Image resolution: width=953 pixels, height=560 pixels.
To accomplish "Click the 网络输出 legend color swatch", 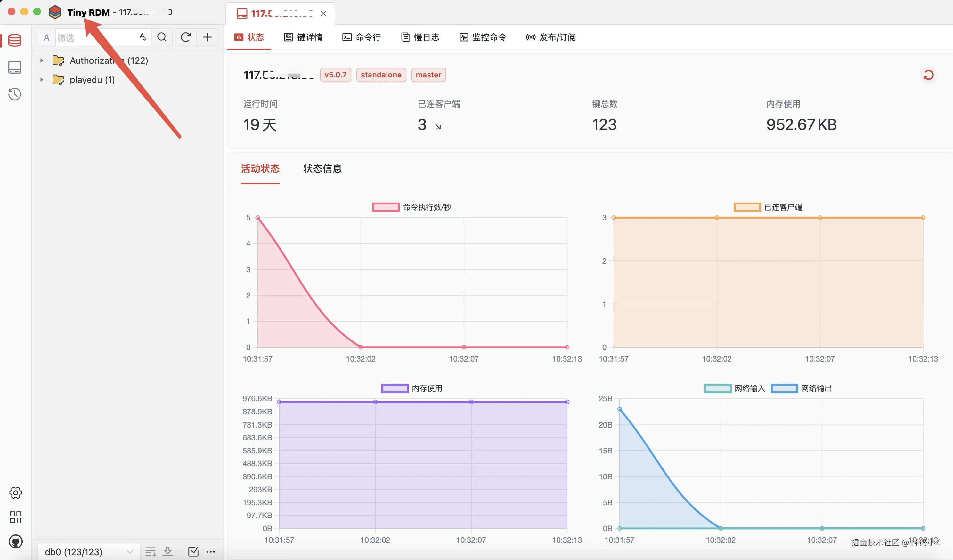I will 784,388.
